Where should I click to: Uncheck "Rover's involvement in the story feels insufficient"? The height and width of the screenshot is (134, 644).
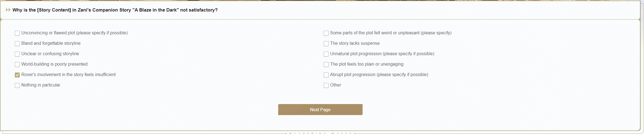coord(17,75)
